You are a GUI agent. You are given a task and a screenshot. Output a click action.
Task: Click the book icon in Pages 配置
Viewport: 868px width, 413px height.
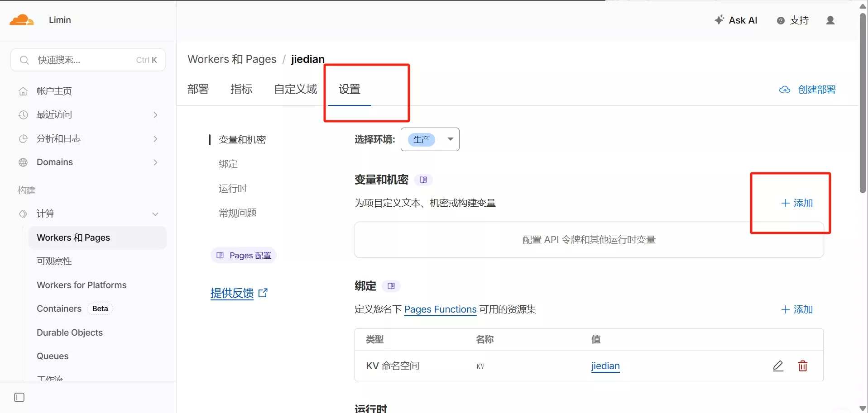pos(220,256)
